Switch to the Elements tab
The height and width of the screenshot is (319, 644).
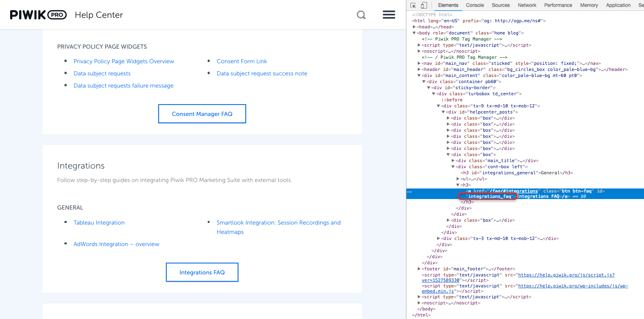pyautogui.click(x=448, y=5)
